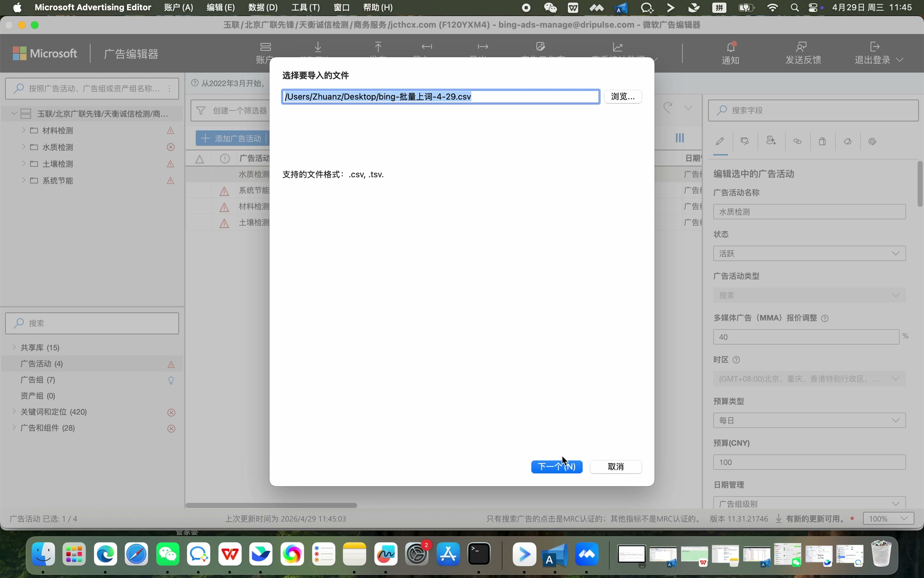
Task: Click the right-arrow export toolbar icon
Action: (x=483, y=47)
